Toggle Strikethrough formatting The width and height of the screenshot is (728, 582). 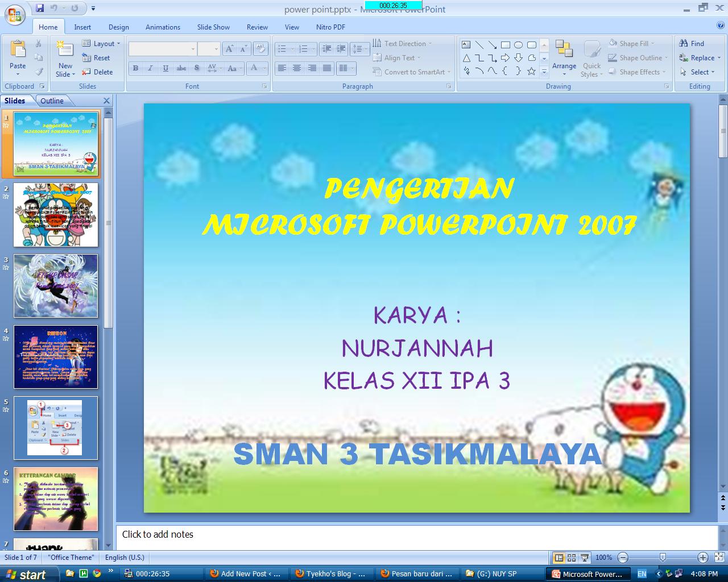181,68
